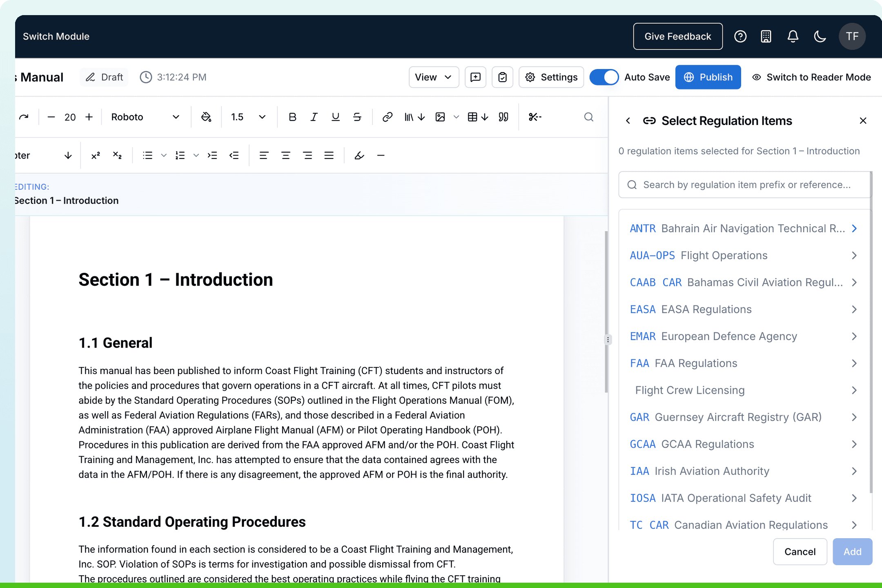Open the Roboto font dropdown
The image size is (882, 588).
click(145, 117)
